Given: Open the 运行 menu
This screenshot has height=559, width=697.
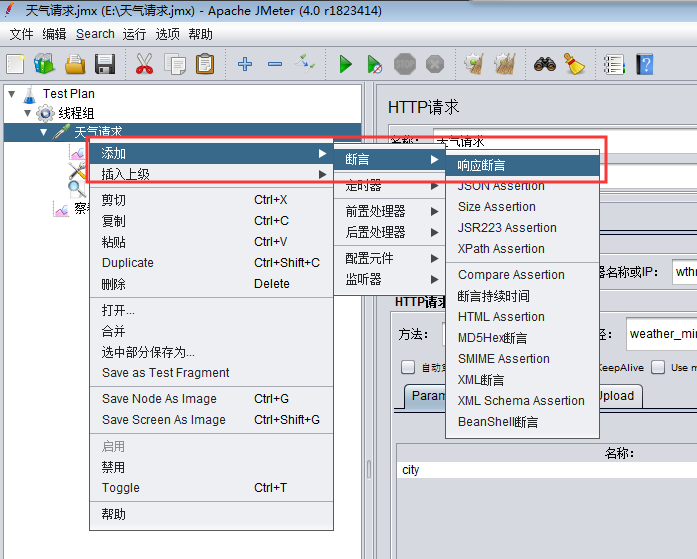Looking at the screenshot, I should (x=134, y=34).
